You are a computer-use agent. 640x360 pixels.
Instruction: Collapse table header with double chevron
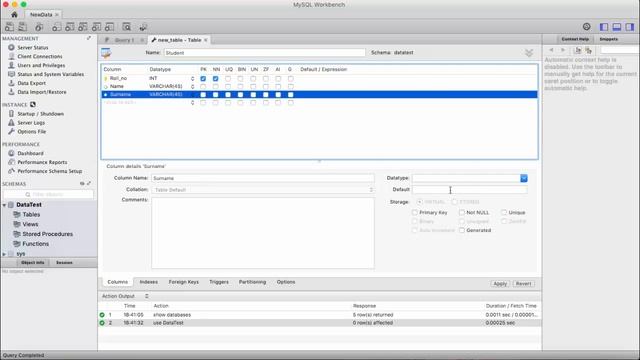tap(529, 53)
